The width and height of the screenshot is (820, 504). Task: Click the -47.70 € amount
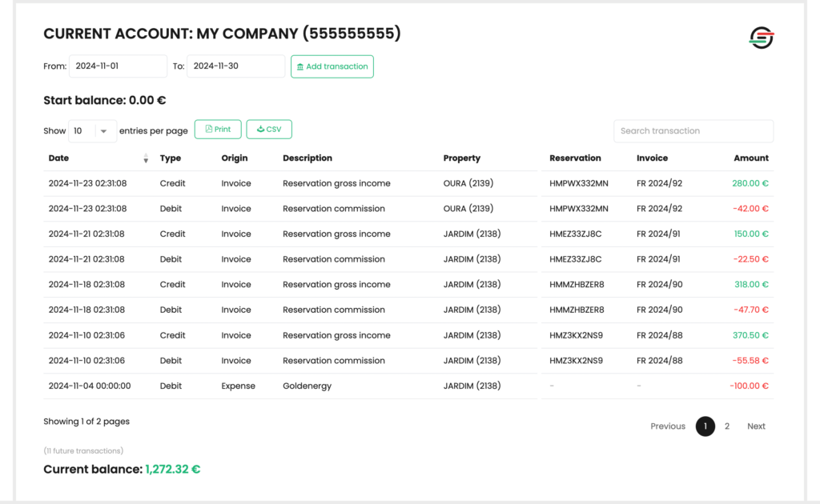tap(750, 310)
